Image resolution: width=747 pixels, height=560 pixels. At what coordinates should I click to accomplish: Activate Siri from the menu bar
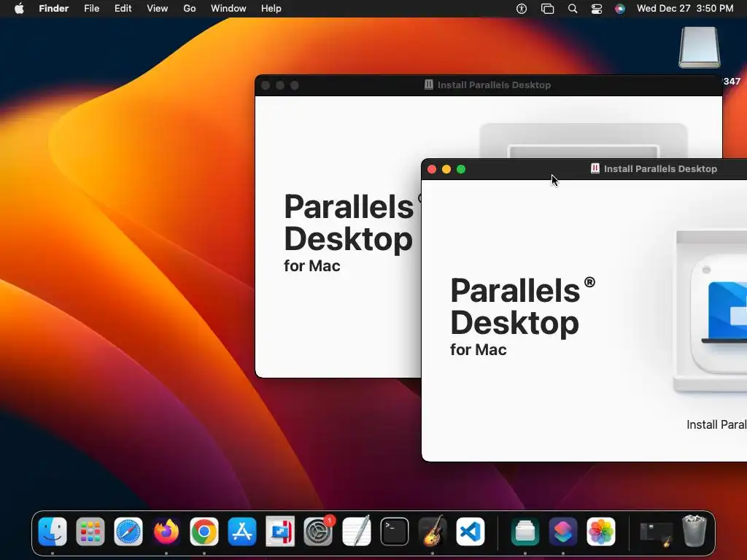coord(620,9)
